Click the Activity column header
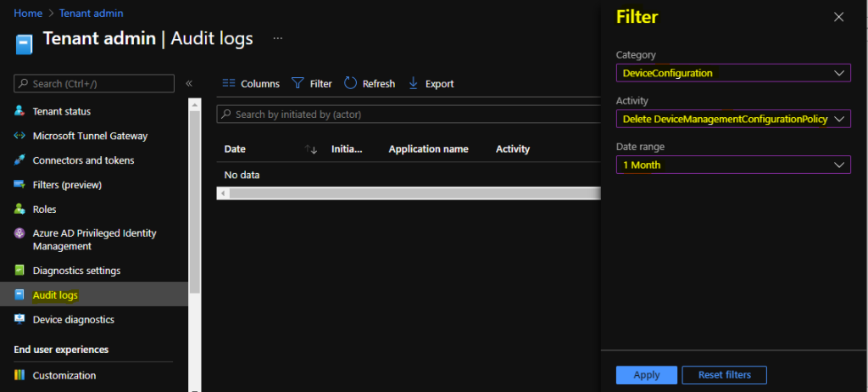The image size is (868, 392). pyautogui.click(x=513, y=148)
